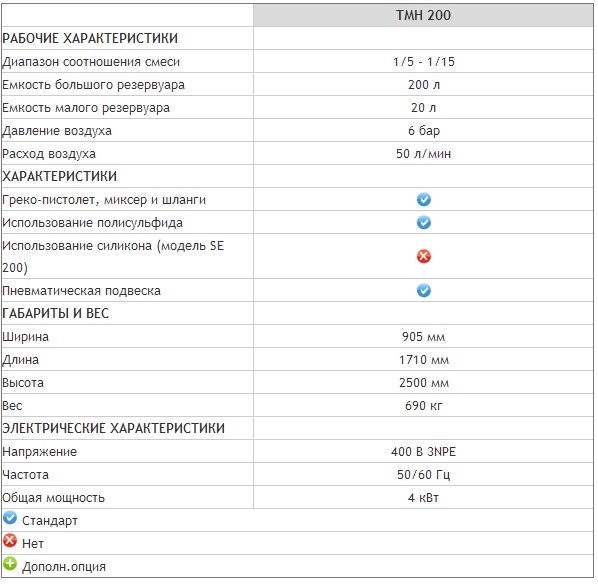
Task: Select the Общая мощность row label
Action: [x=54, y=498]
